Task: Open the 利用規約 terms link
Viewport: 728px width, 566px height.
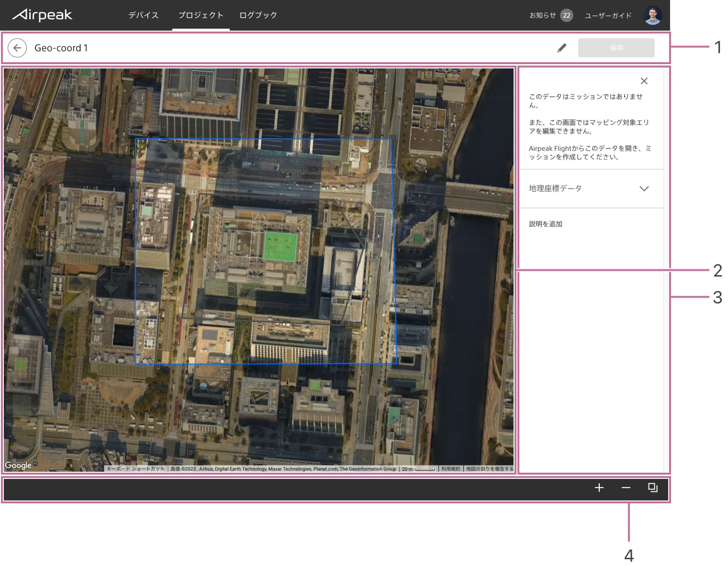Action: pyautogui.click(x=450, y=469)
